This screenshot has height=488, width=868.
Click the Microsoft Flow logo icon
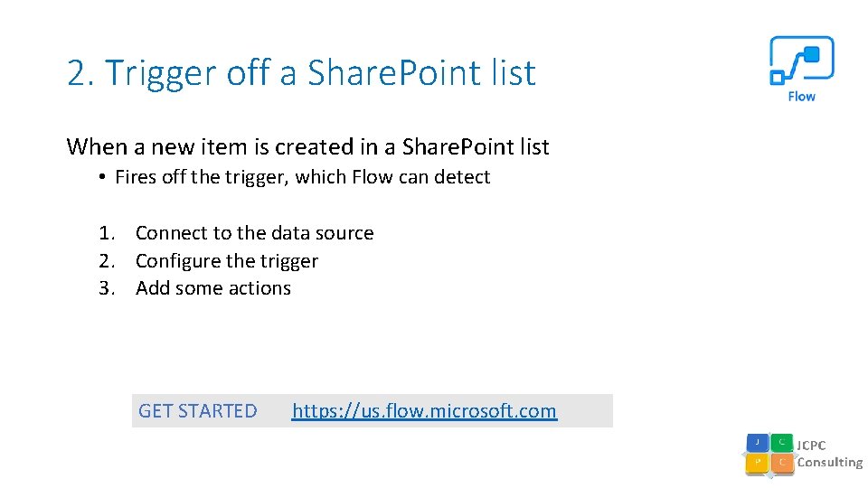pos(801,61)
